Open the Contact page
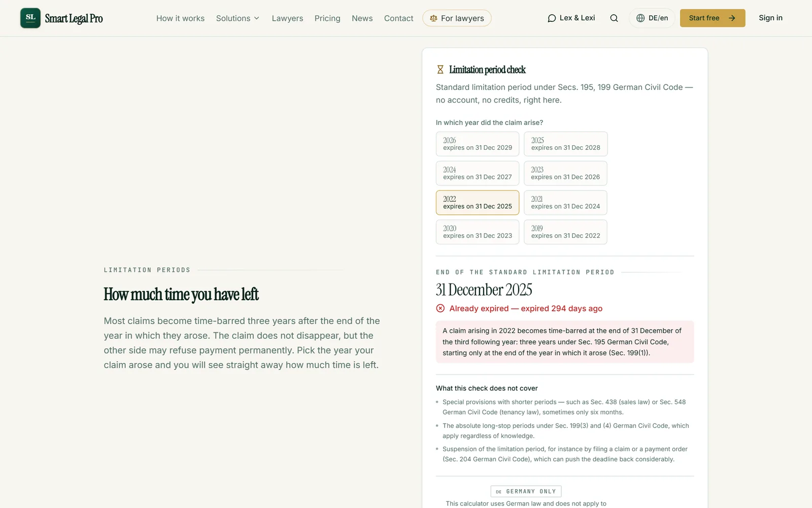This screenshot has width=812, height=508. (399, 18)
